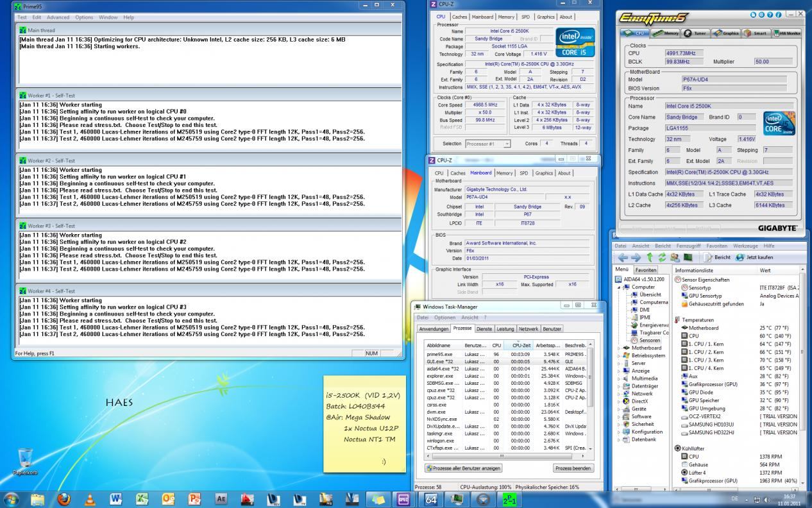Expand the Multimedia node in AIDA64 tree
The image size is (812, 508).
click(x=619, y=378)
